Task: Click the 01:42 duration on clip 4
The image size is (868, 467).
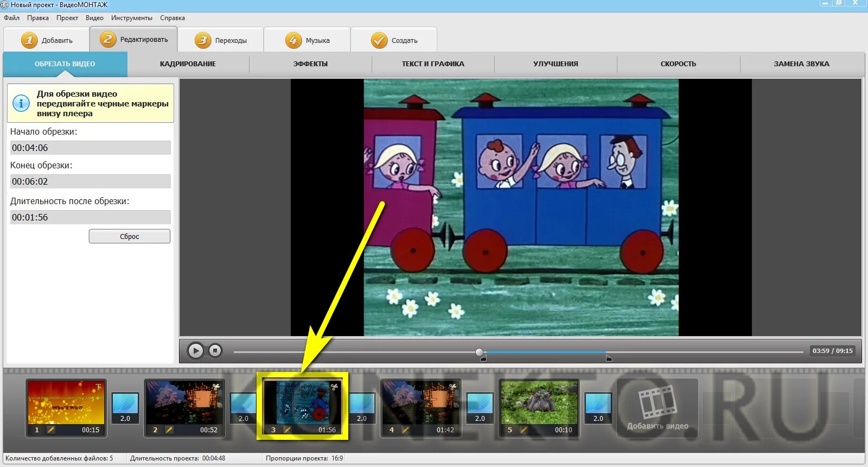Action: click(445, 430)
